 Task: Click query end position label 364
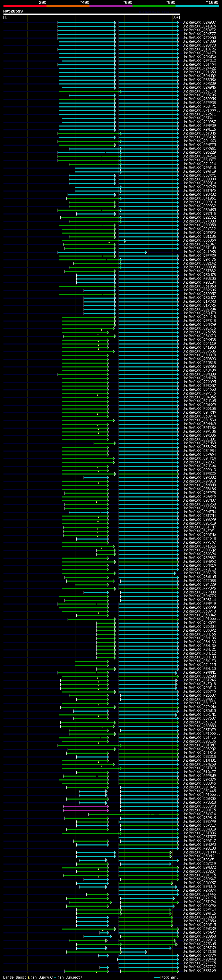[175, 17]
